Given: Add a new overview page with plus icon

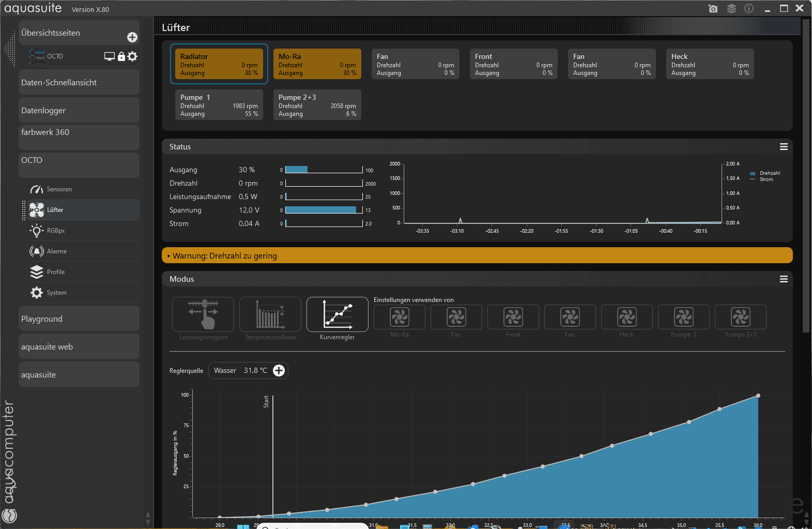Looking at the screenshot, I should [132, 37].
